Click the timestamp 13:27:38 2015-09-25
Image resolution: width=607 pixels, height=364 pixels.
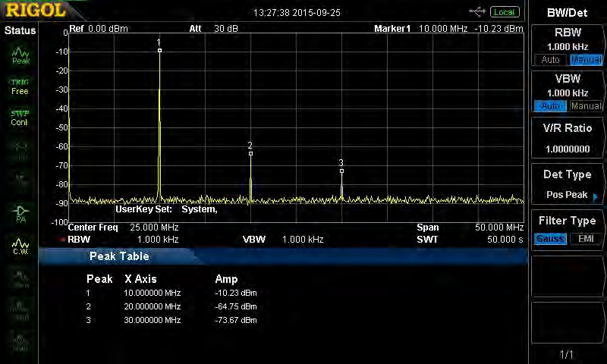point(297,13)
